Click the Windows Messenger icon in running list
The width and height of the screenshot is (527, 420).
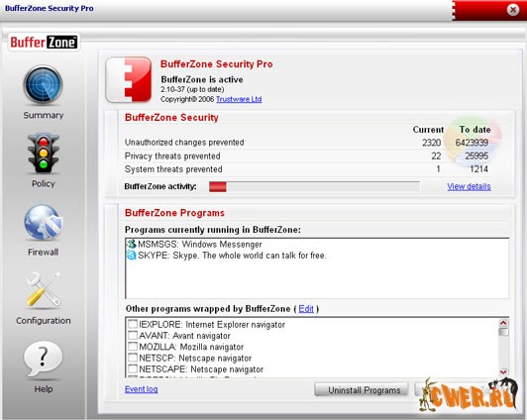pos(131,244)
